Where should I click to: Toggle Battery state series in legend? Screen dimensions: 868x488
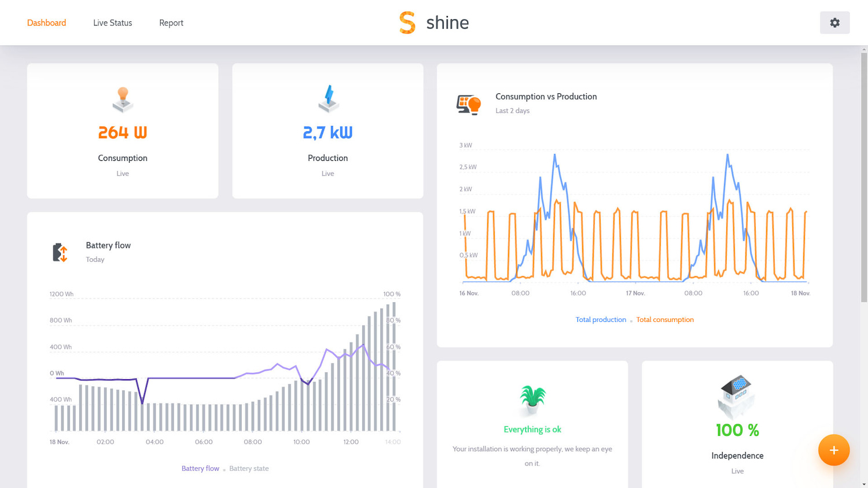click(x=249, y=468)
